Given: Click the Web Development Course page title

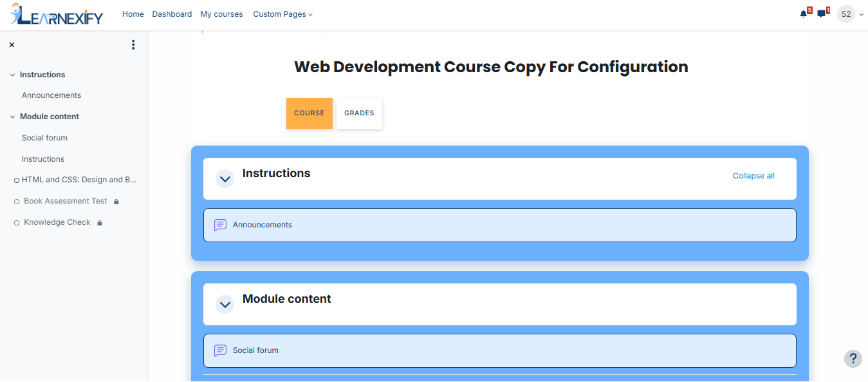Looking at the screenshot, I should pos(491,67).
